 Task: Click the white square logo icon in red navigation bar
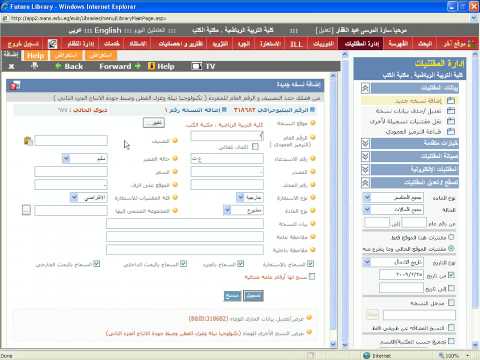pos(52,44)
